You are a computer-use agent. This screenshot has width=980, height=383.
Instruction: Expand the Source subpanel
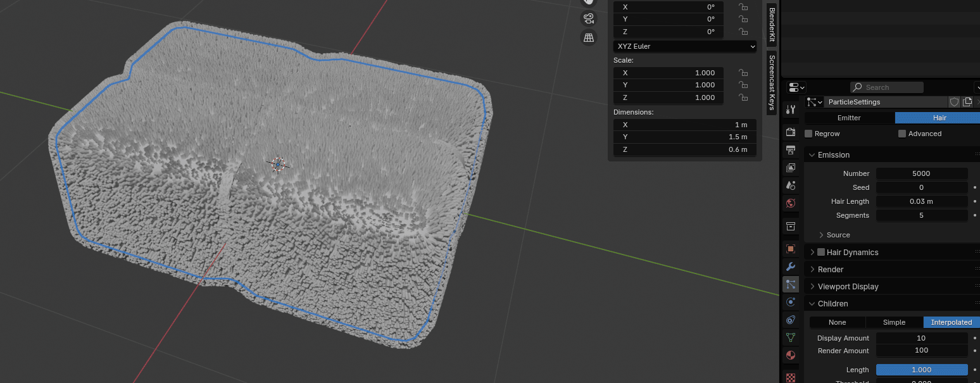point(838,235)
